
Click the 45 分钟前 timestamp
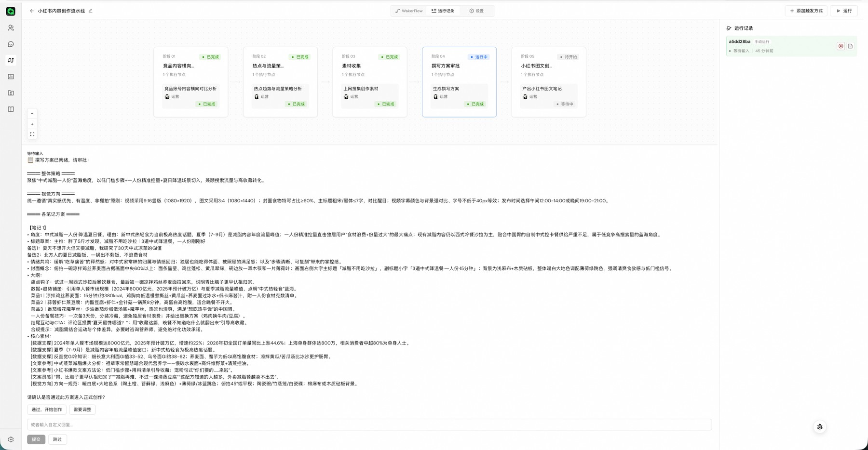pyautogui.click(x=764, y=51)
